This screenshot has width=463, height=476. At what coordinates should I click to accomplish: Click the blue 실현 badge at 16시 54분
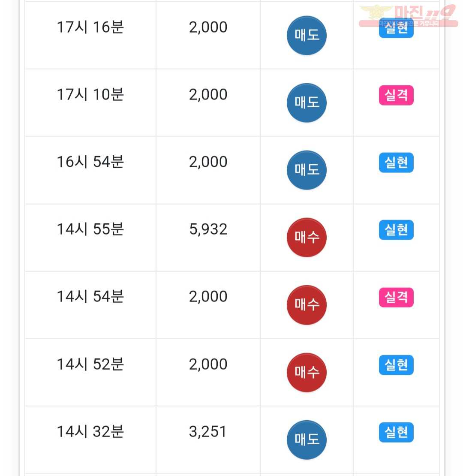(x=396, y=163)
